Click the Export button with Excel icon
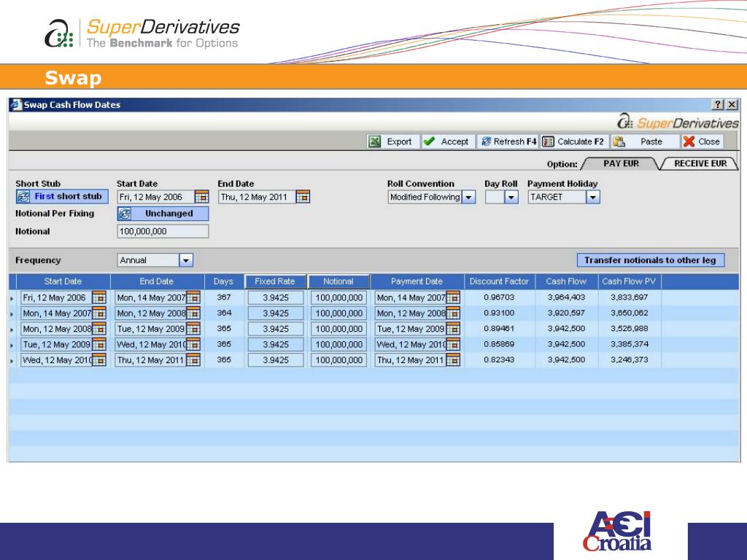 (x=392, y=141)
